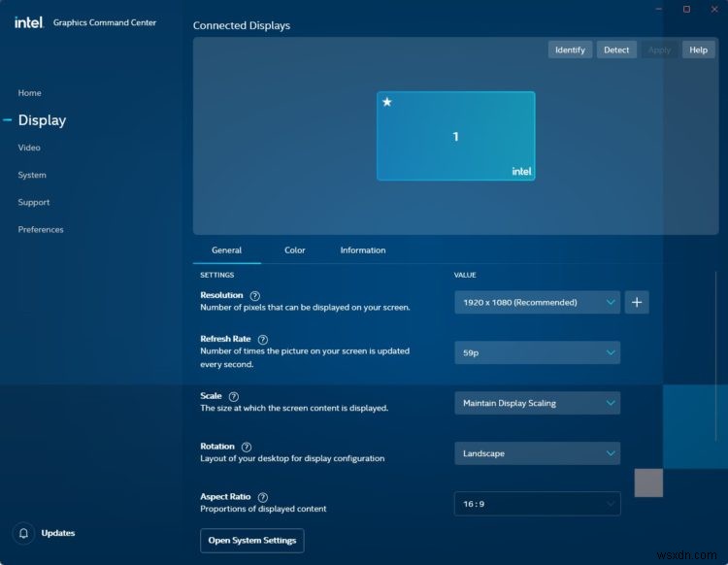Viewport: 728px width, 565px height.
Task: Select Display in the sidebar
Action: (x=43, y=120)
